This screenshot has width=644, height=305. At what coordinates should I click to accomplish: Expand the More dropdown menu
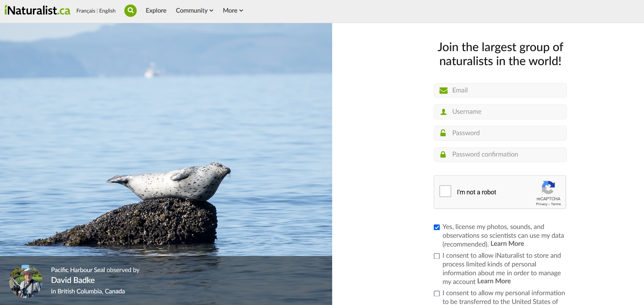click(233, 11)
